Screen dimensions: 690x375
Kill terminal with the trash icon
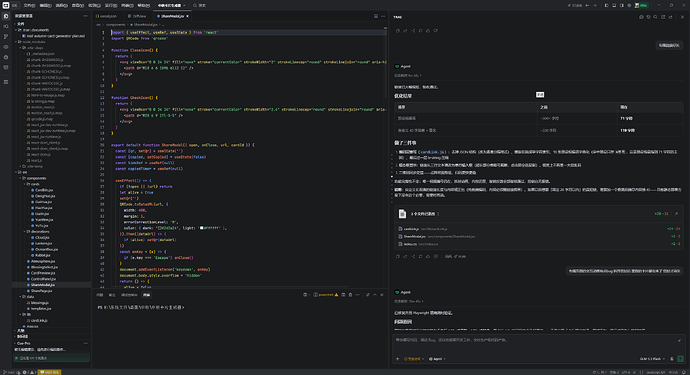click(x=350, y=295)
